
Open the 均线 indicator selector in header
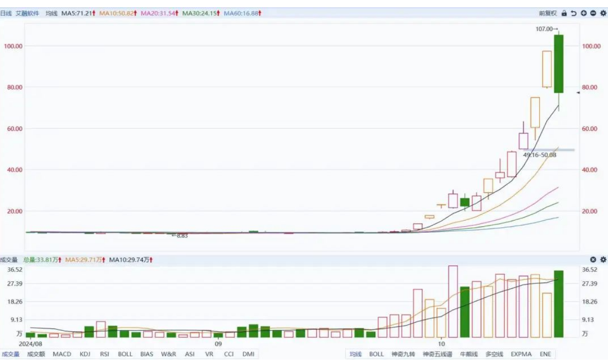[51, 13]
